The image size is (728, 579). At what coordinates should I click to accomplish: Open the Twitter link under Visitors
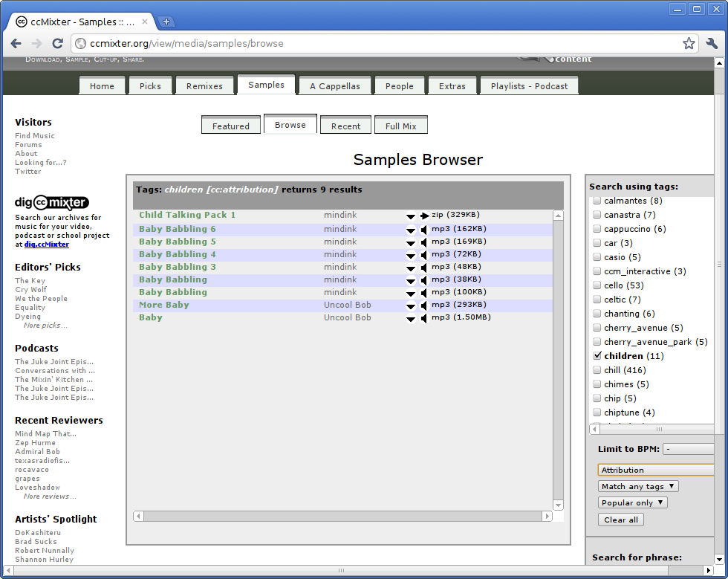pos(28,172)
